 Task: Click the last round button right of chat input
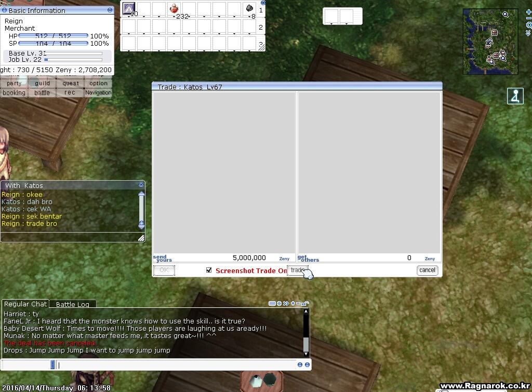point(307,365)
